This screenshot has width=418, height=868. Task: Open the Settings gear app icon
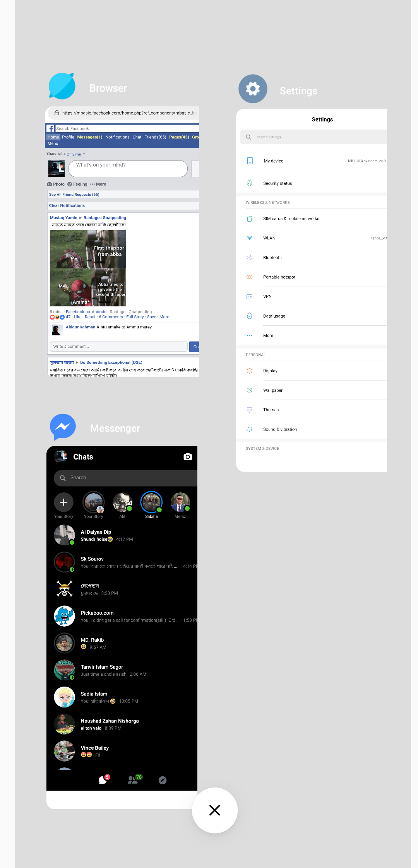253,89
